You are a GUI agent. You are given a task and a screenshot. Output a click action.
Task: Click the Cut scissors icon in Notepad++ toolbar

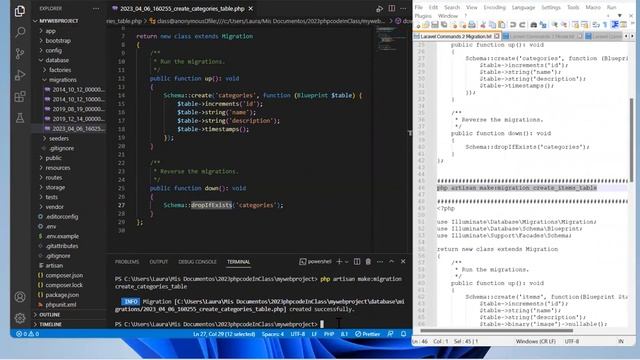coord(483,25)
